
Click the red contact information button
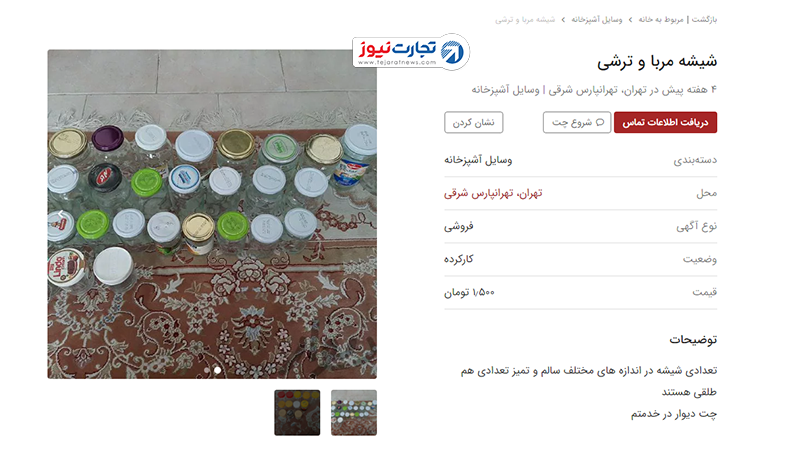point(665,122)
